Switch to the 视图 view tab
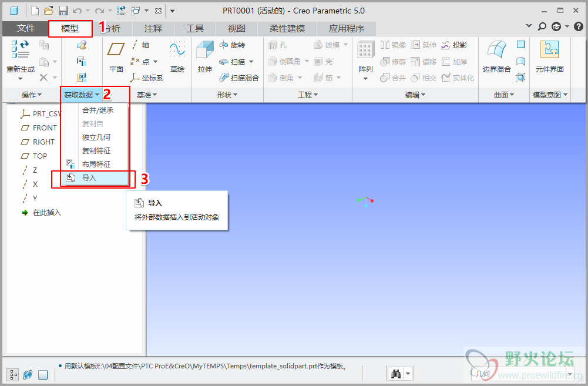 point(237,29)
